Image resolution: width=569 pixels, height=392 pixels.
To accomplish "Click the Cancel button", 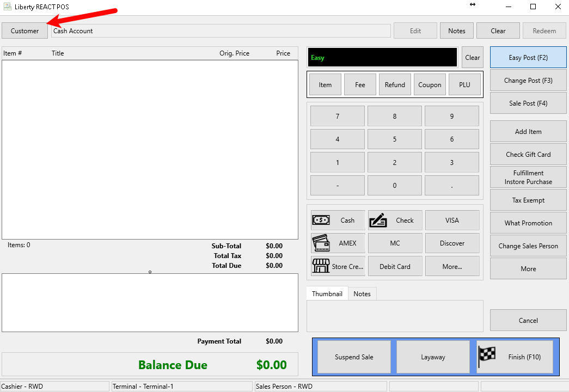I will 528,320.
